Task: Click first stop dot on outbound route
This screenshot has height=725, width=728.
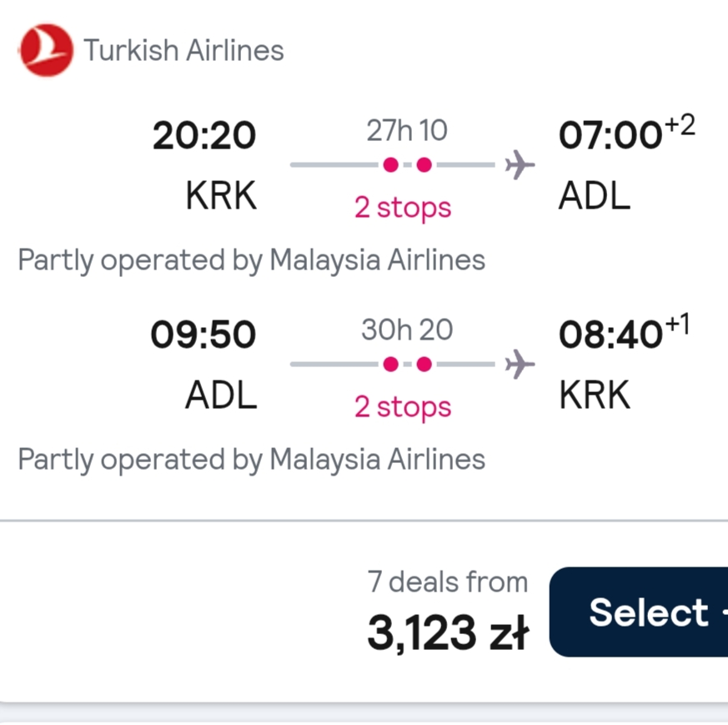Action: pyautogui.click(x=391, y=165)
